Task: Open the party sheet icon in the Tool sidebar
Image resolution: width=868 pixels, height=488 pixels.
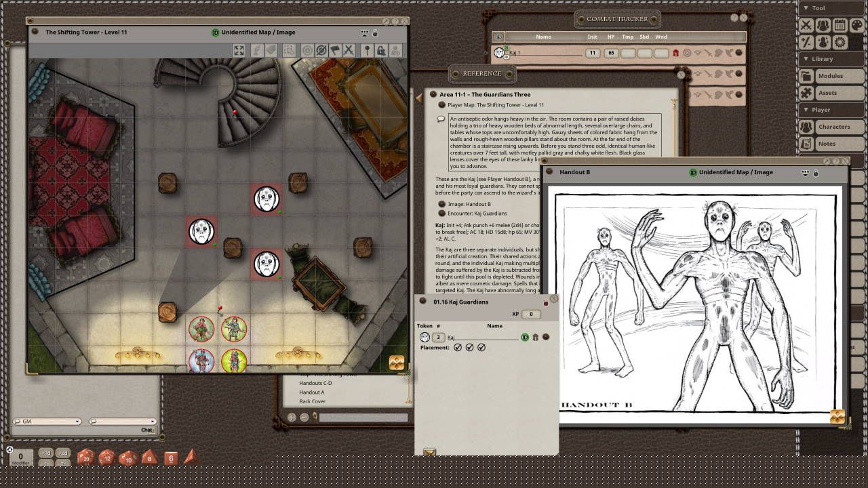Action: 823,26
